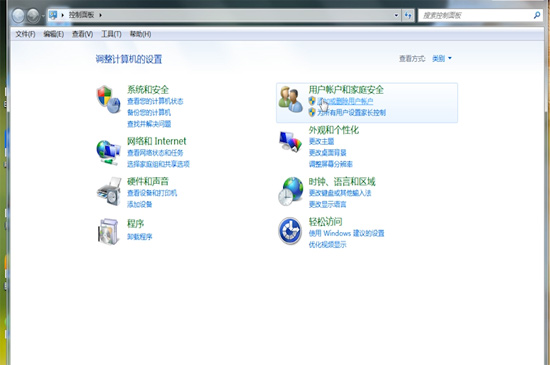550x365 pixels.
Task: Expand arrow after 控制面板 breadcrumb
Action: tap(100, 15)
